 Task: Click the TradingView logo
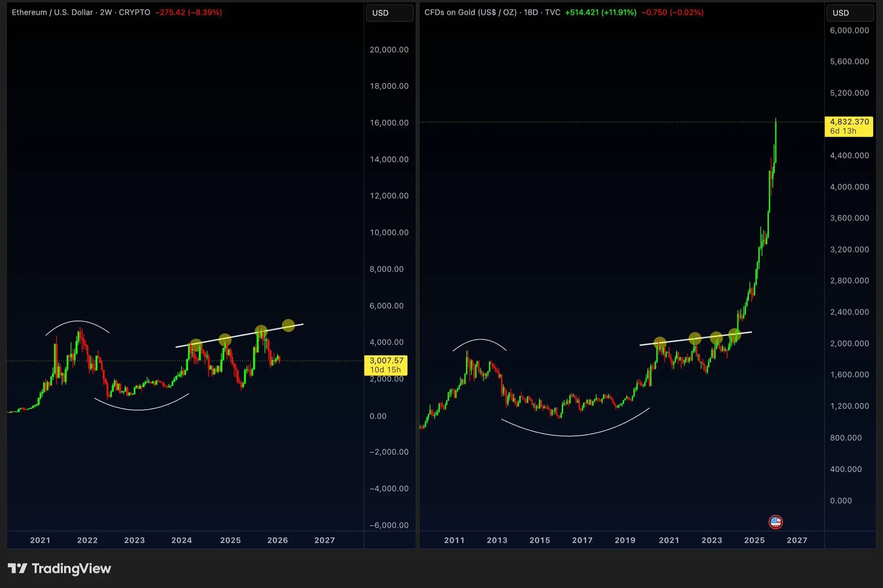[x=59, y=569]
